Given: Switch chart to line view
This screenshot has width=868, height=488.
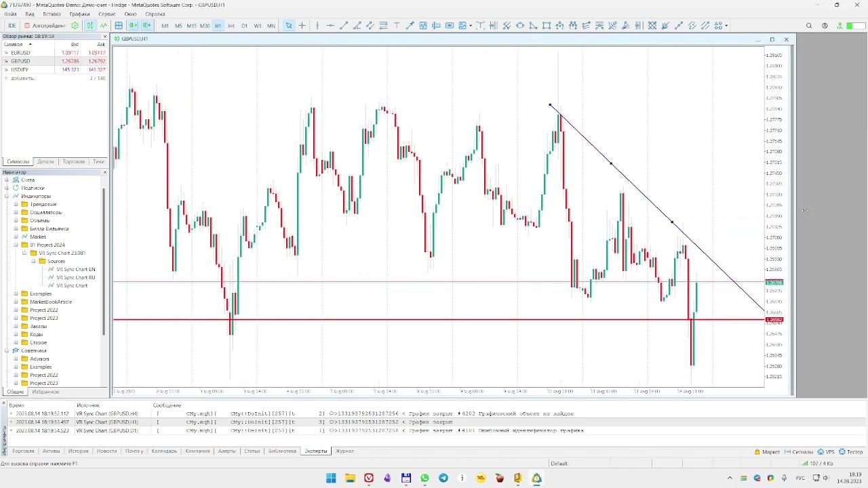Looking at the screenshot, I should point(104,26).
